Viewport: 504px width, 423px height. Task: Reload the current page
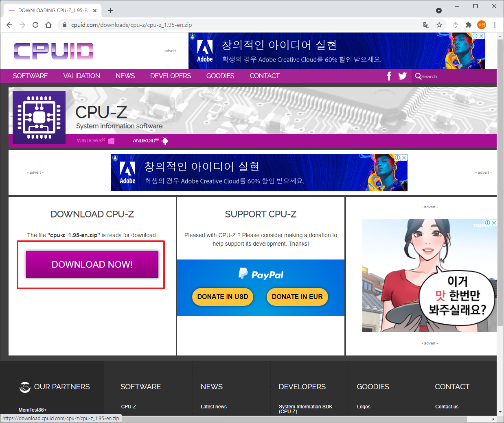click(35, 25)
